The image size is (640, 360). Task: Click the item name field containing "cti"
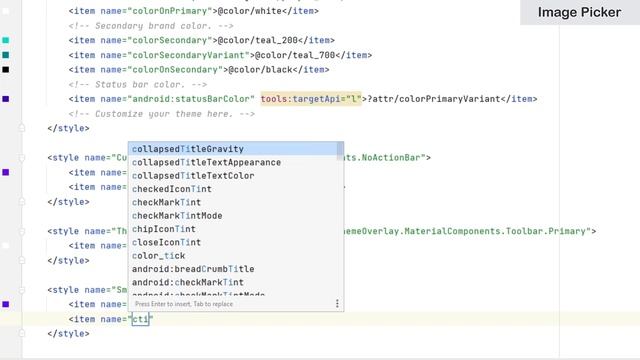[x=140, y=319]
